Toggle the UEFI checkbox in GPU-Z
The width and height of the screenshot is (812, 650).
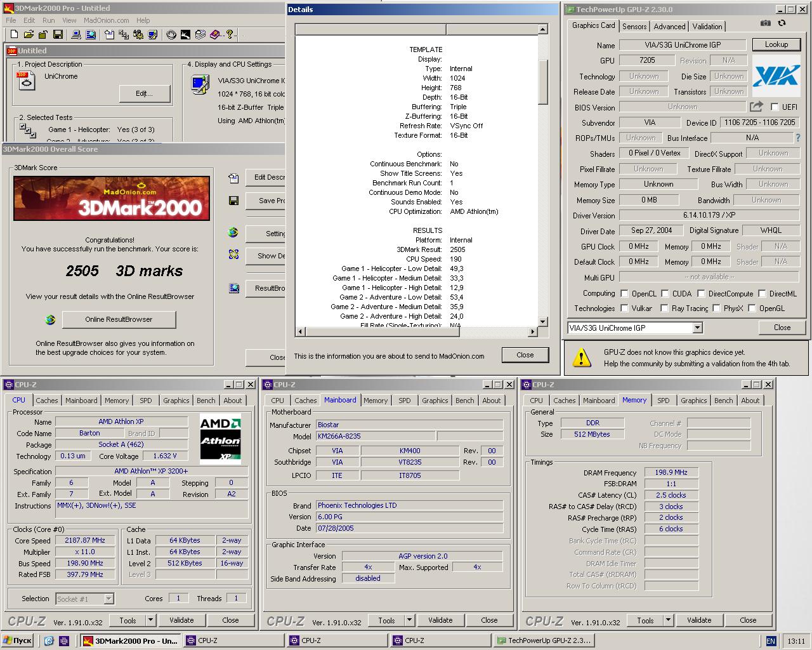pos(774,107)
